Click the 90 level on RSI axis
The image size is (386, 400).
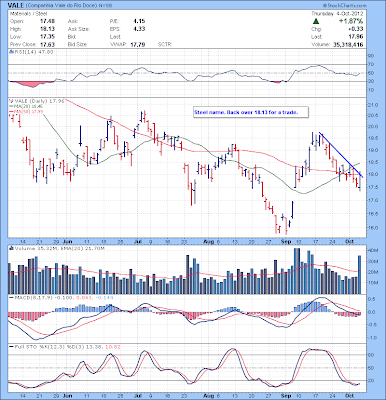coord(371,56)
